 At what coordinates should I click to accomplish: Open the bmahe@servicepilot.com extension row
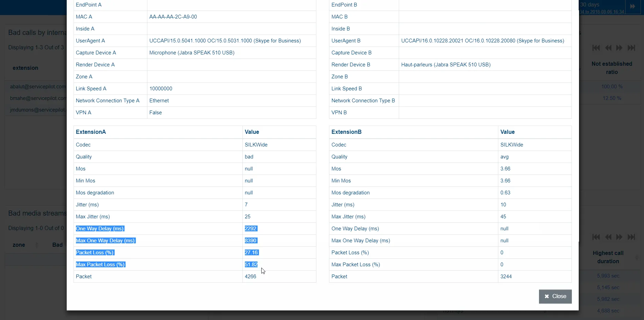pyautogui.click(x=38, y=98)
